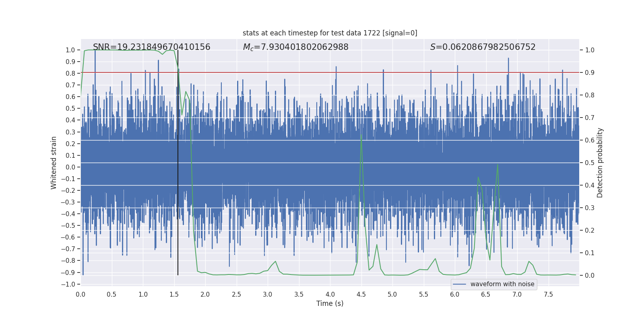
Task: Click Detection probability tick label 0.2
Action: click(x=590, y=230)
